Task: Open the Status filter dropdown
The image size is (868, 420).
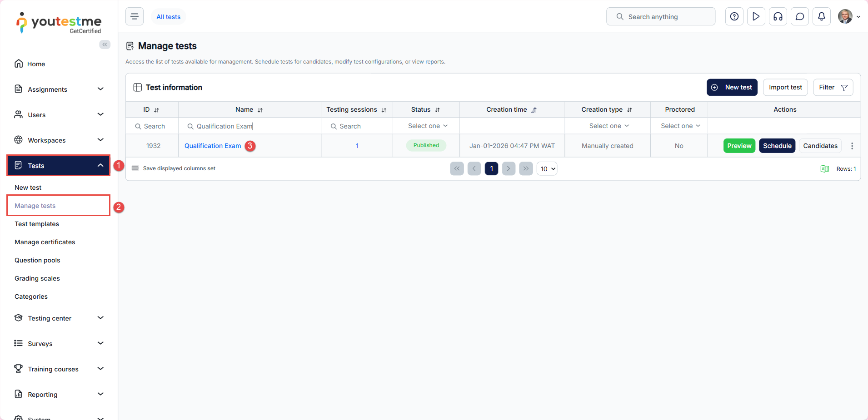Action: [427, 126]
